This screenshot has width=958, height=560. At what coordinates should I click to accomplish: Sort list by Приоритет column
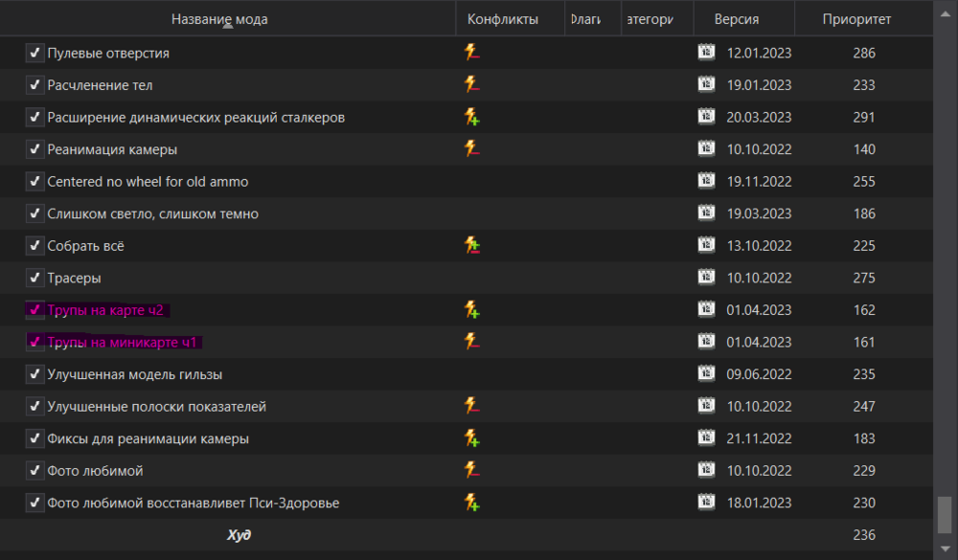856,19
